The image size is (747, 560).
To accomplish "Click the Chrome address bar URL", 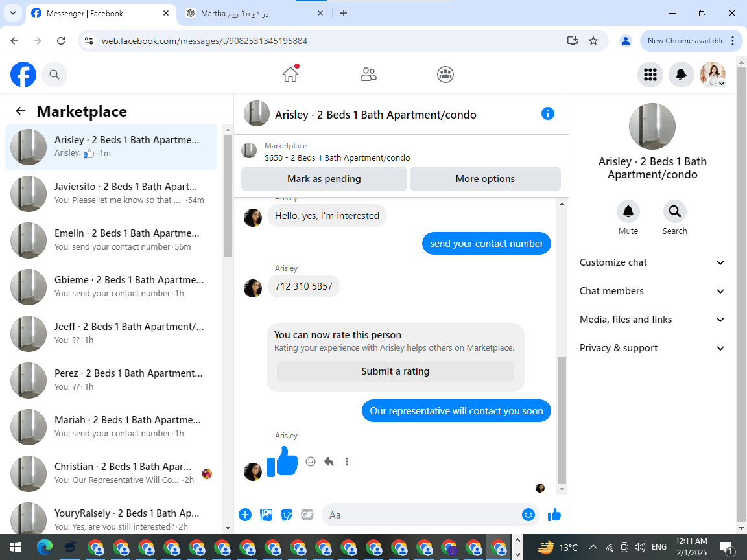I will (204, 41).
